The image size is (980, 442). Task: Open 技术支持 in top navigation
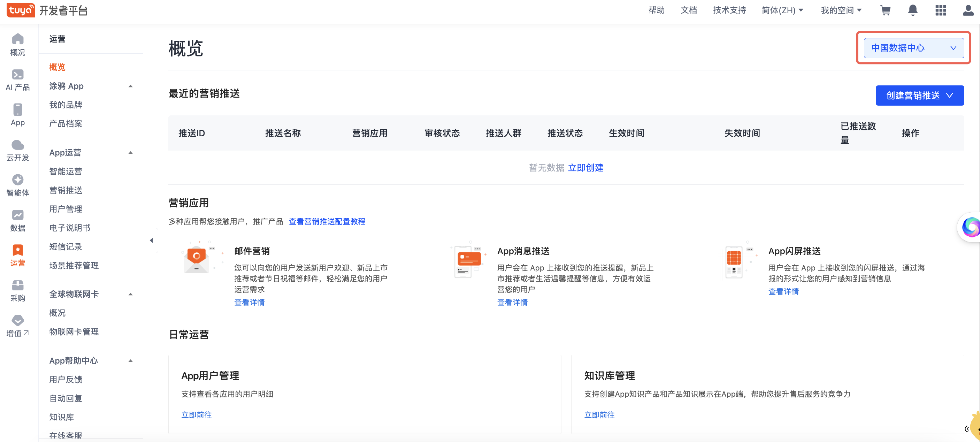729,10
